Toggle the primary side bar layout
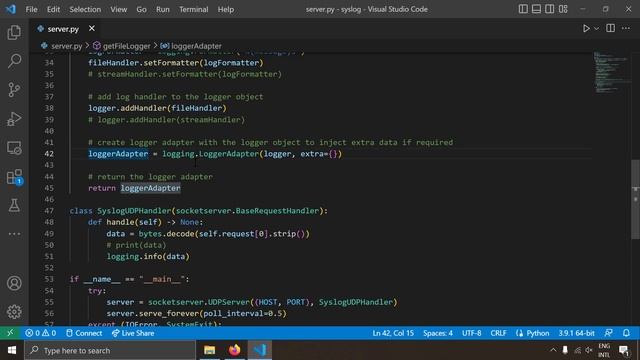 click(523, 9)
